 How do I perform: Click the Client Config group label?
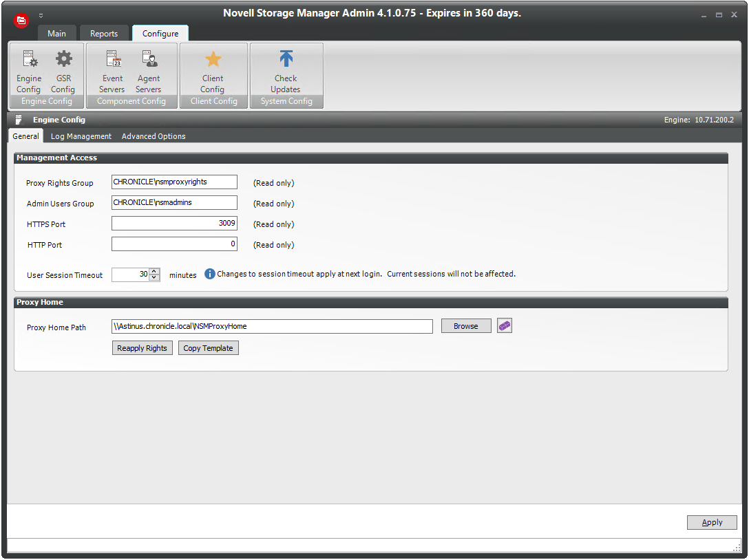pos(213,101)
